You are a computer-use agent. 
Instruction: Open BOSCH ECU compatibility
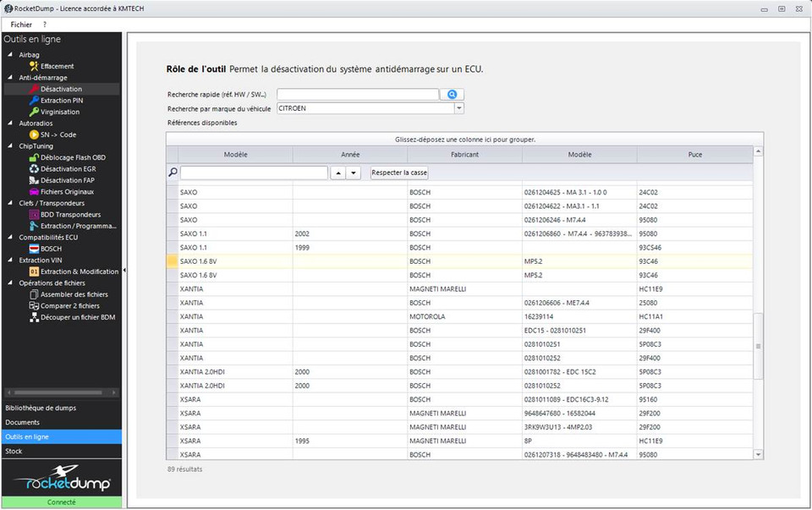click(x=51, y=249)
